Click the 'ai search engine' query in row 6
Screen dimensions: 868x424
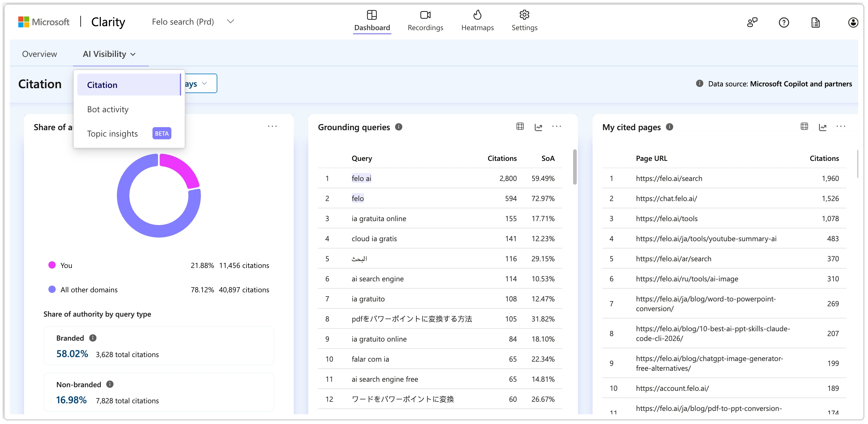[x=377, y=279]
